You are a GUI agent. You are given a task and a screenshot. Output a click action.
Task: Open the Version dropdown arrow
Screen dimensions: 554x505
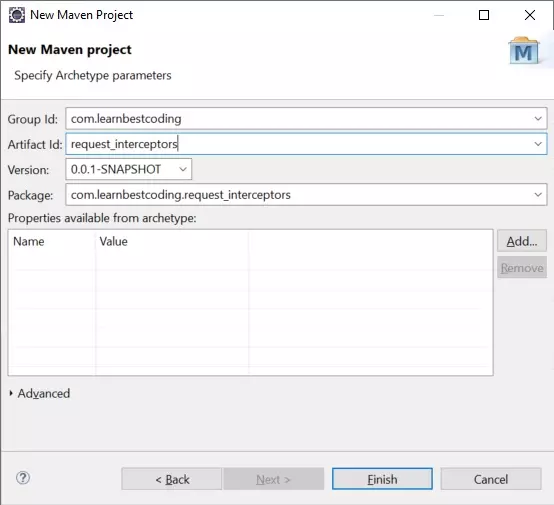(183, 169)
